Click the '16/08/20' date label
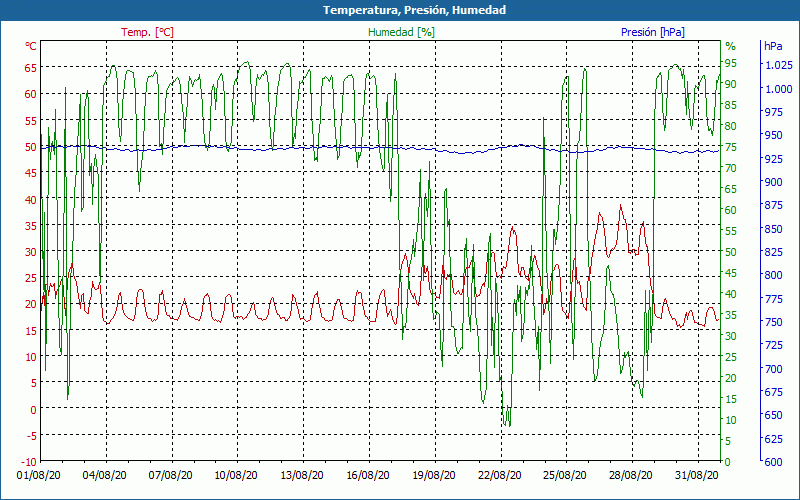The image size is (800, 500). pos(368,475)
